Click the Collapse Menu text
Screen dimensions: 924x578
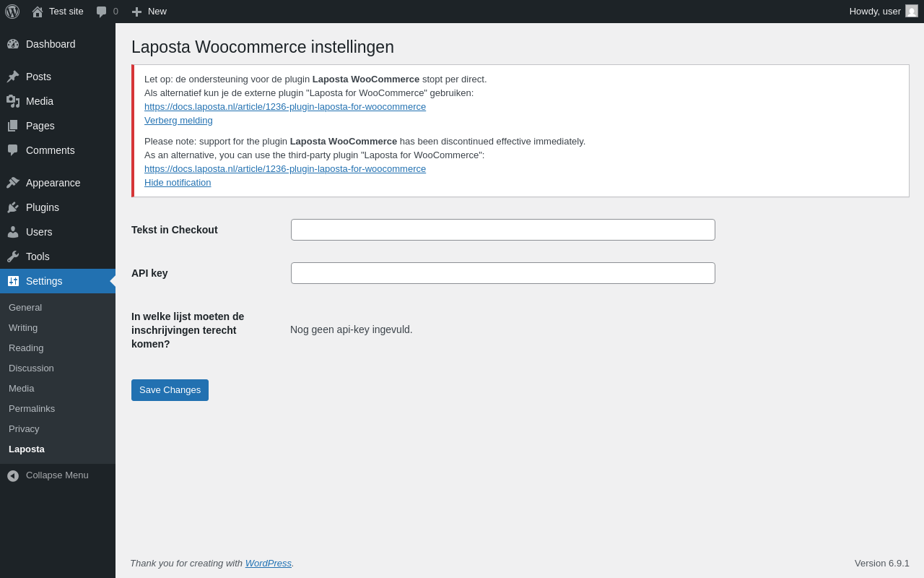click(x=57, y=475)
